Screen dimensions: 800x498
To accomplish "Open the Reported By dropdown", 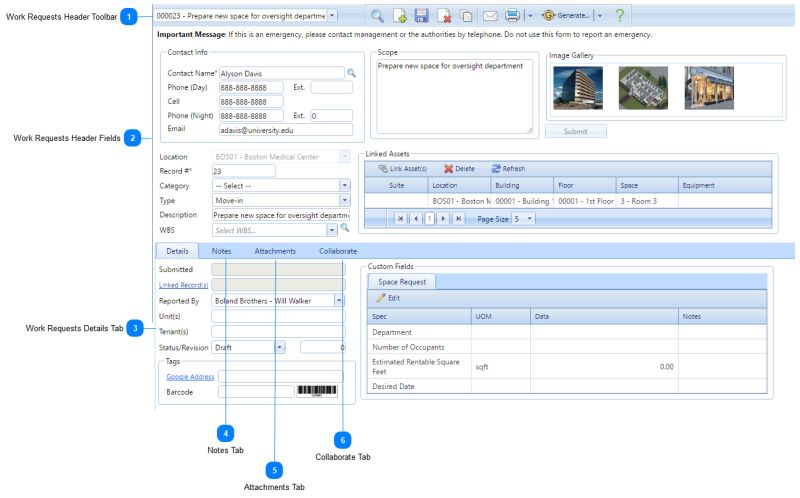I will [x=339, y=301].
